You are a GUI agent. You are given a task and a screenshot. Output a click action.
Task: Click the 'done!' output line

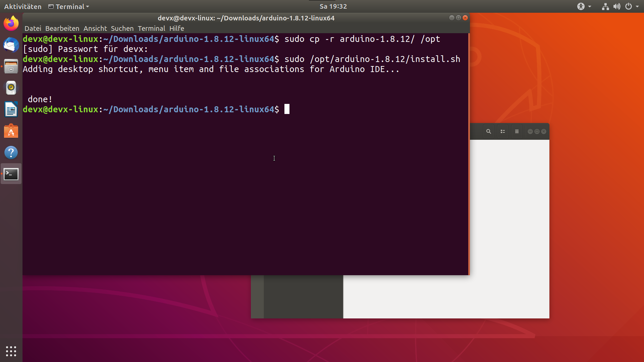pos(40,99)
